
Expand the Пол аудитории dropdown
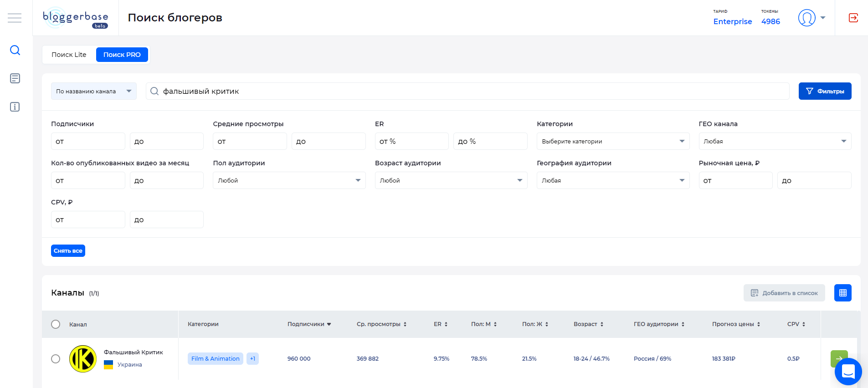[289, 180]
